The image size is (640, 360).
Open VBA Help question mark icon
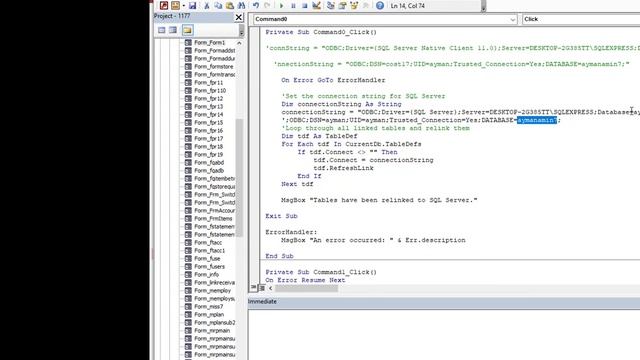380,5
